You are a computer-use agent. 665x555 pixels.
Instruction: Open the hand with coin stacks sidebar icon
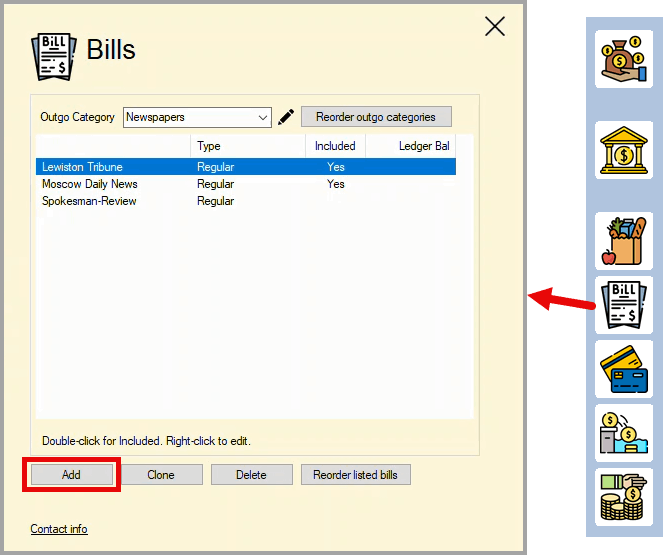tap(623, 497)
